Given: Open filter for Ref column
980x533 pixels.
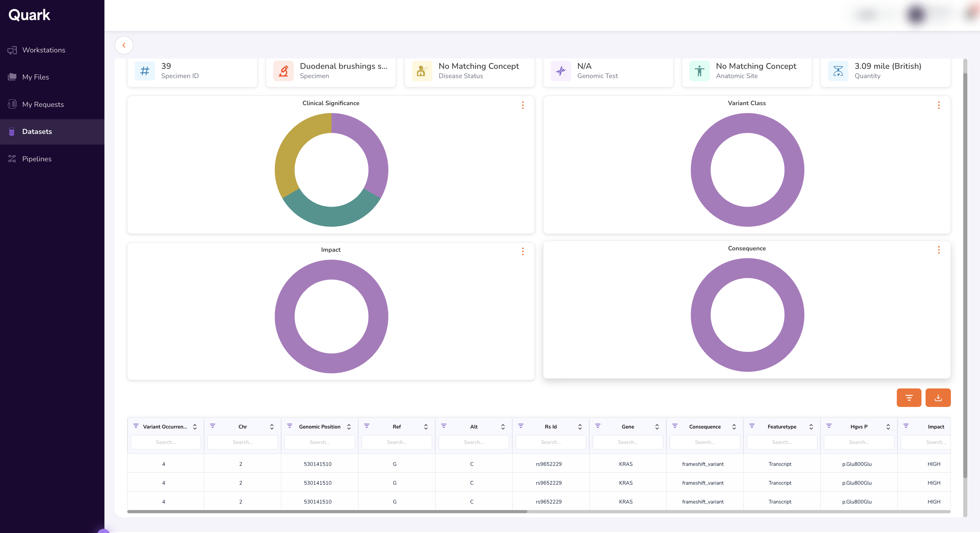Looking at the screenshot, I should pyautogui.click(x=367, y=426).
